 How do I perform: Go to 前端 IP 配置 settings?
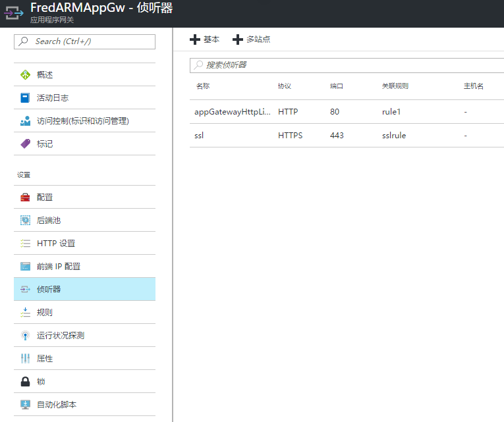click(59, 267)
